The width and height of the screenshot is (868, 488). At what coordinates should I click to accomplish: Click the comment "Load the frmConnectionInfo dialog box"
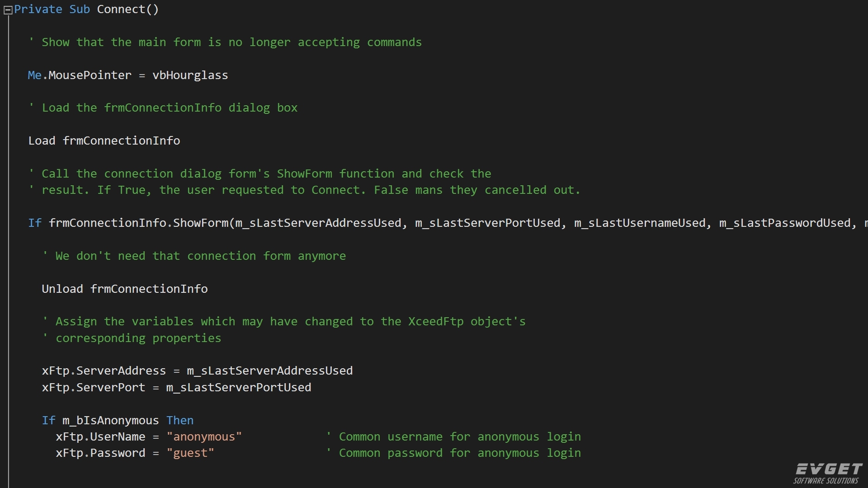click(x=163, y=108)
